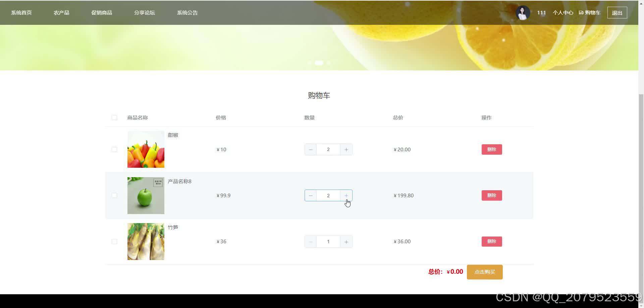Click the ¥199.80 total price cell
644x308 pixels.
[x=404, y=196]
